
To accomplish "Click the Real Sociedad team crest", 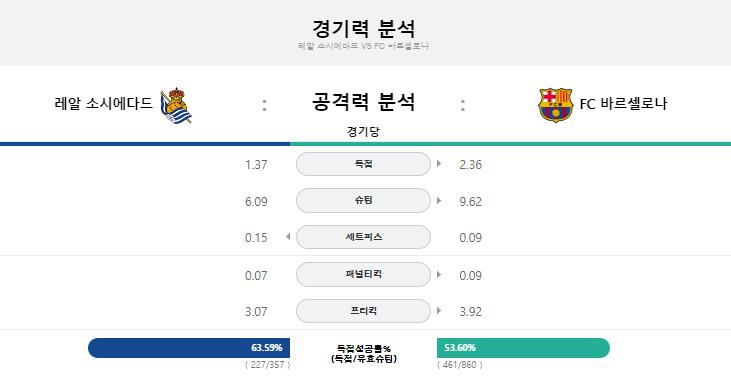I will point(176,105).
